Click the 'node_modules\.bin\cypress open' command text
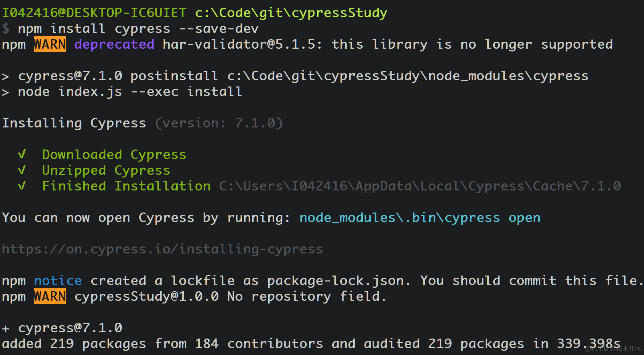This screenshot has height=355, width=644. [420, 218]
